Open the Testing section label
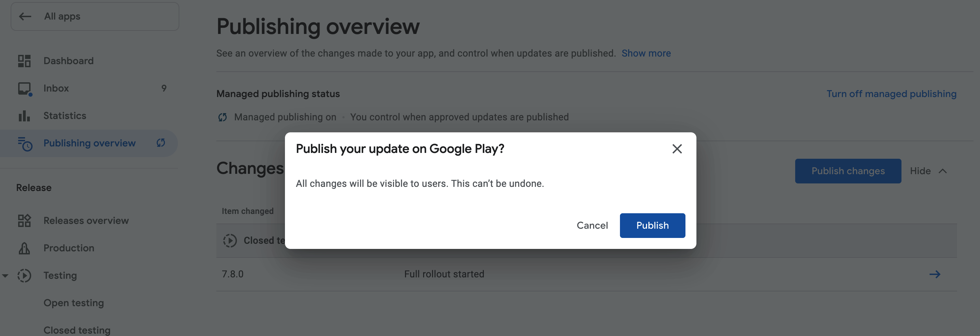 (x=60, y=276)
